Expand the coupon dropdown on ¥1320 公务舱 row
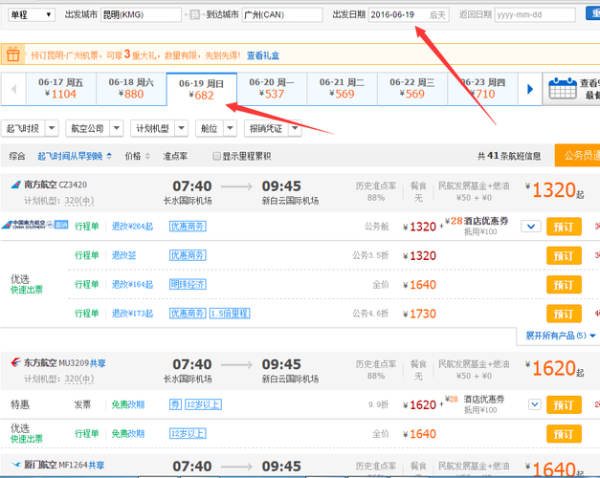Screen dimensions: 600x478 pos(531,227)
